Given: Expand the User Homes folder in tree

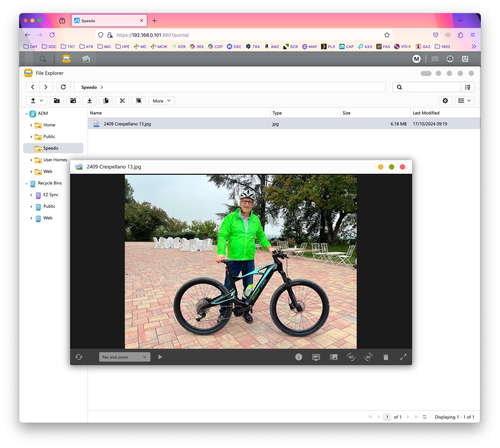Looking at the screenshot, I should 31,160.
